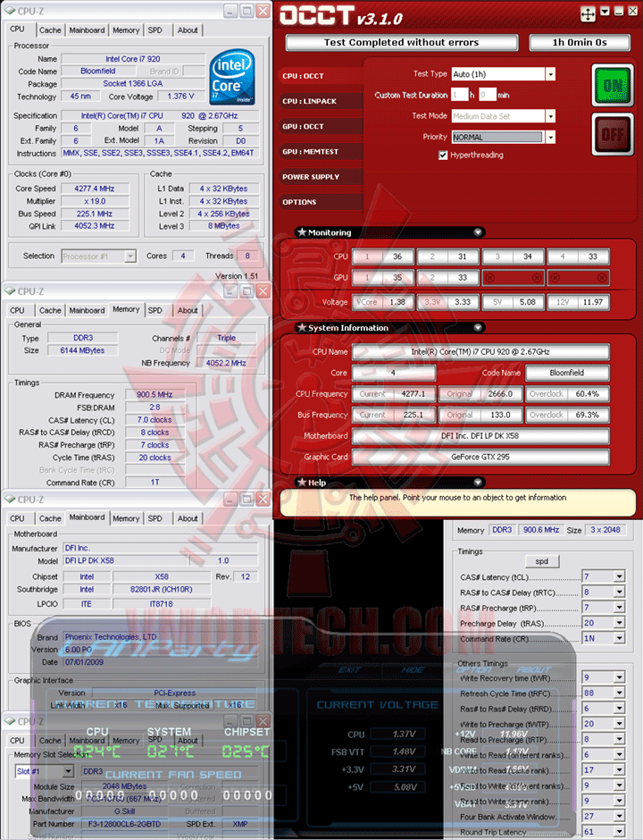Open the Precharge Delay (tRAS) dropdown

coord(619,623)
